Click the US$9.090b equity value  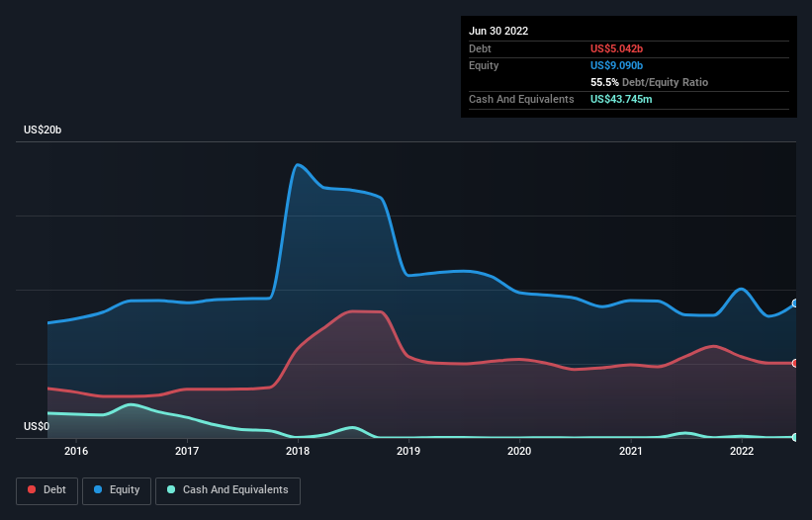[x=616, y=65]
